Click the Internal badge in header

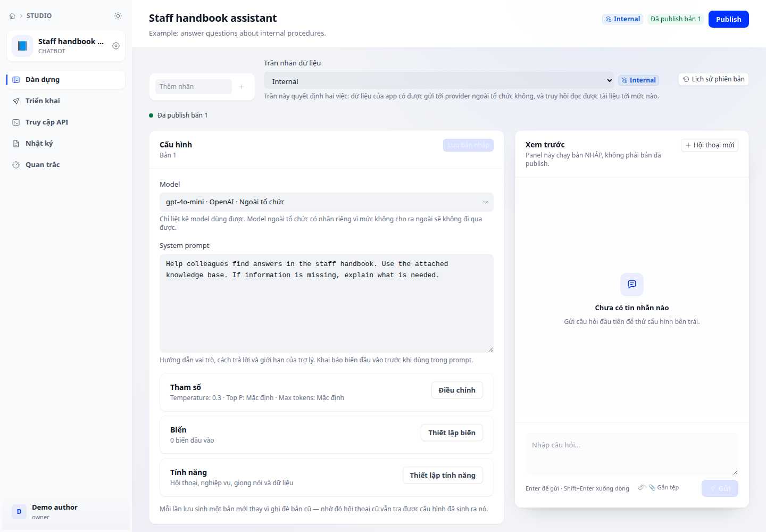click(x=622, y=19)
